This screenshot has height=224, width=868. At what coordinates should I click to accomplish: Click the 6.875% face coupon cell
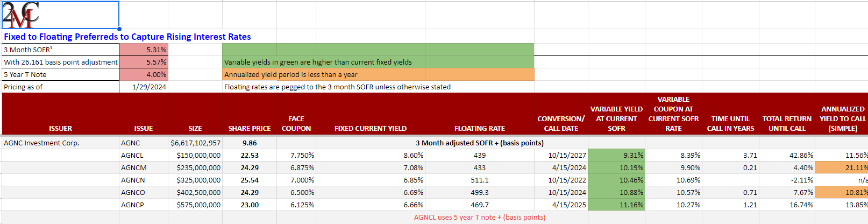pos(296,167)
